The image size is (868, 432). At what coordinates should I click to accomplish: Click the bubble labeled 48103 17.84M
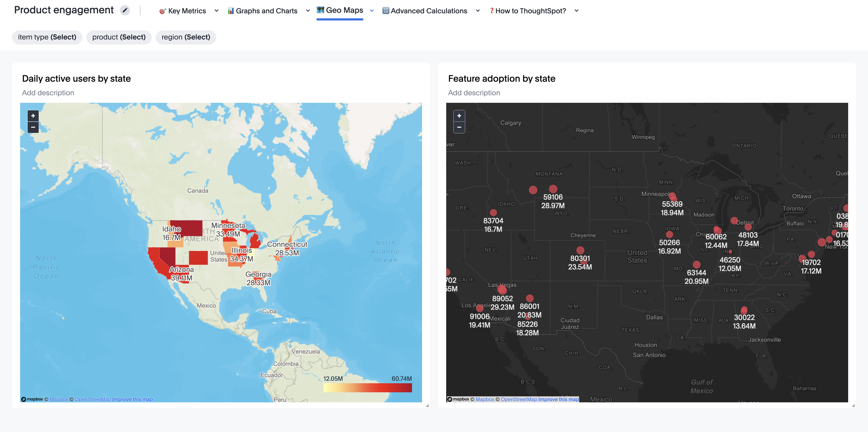click(748, 227)
